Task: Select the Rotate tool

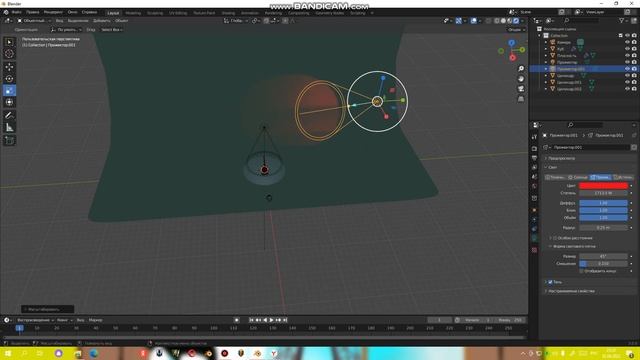Action: 9,79
